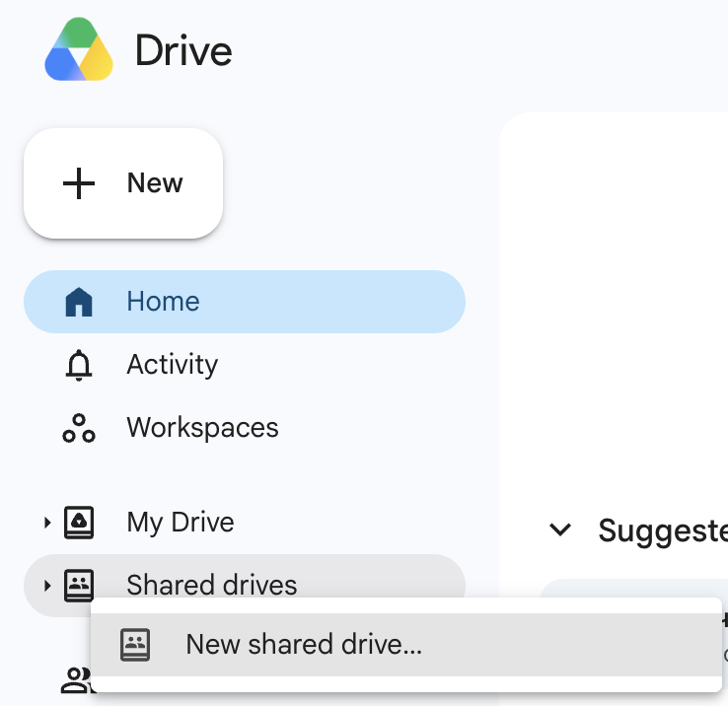Click the Workspaces three-circles icon

(x=79, y=428)
